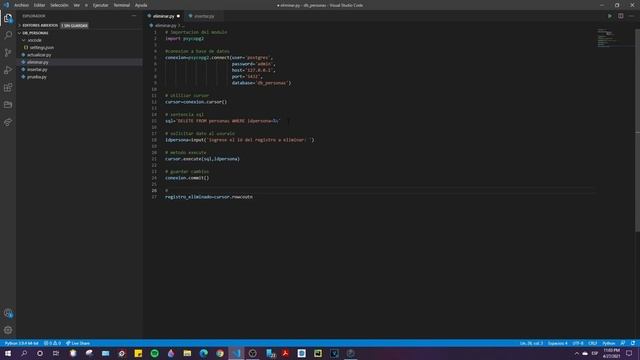Open File Explorer from the taskbar
The width and height of the screenshot is (640, 360).
pos(187,353)
